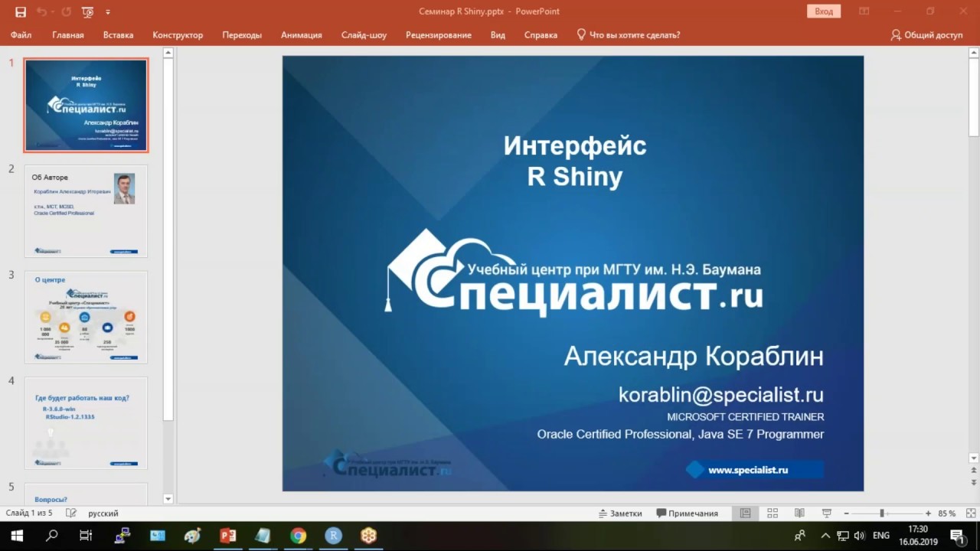Click the www.specialist.ru banner on slide
The height and width of the screenshot is (551, 980).
[x=754, y=470]
